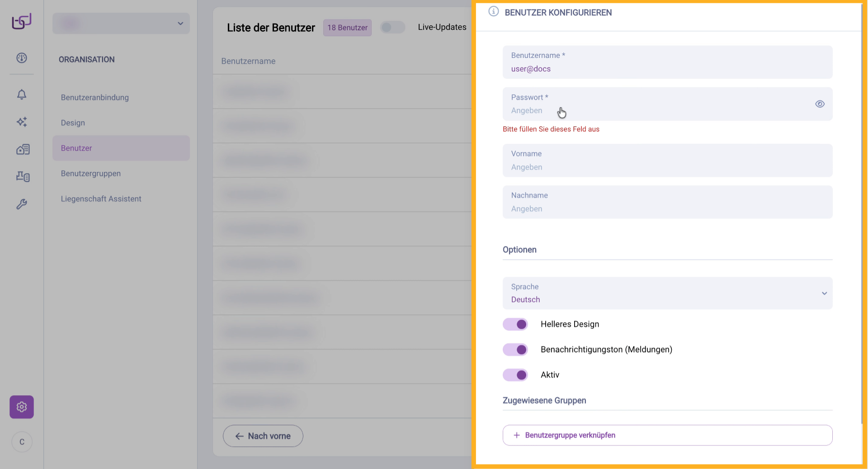Open the purple settings gear icon
The height and width of the screenshot is (469, 868).
click(x=22, y=407)
